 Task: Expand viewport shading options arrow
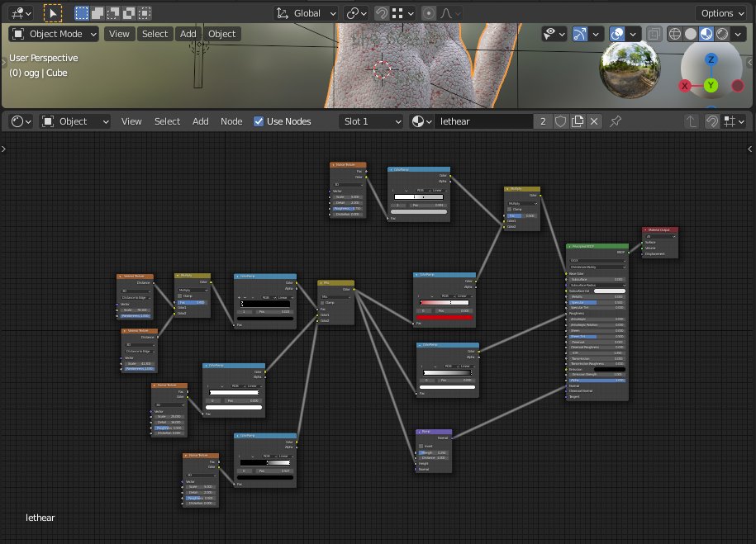tap(738, 34)
